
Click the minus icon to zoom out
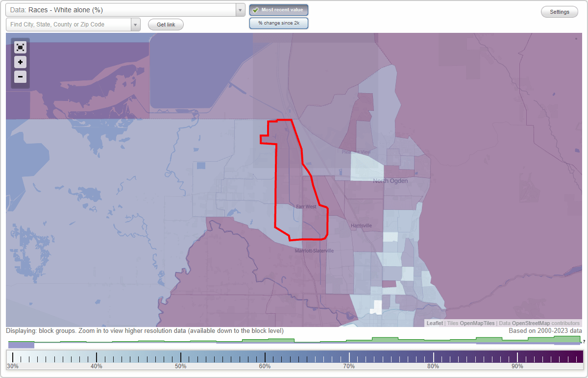20,77
